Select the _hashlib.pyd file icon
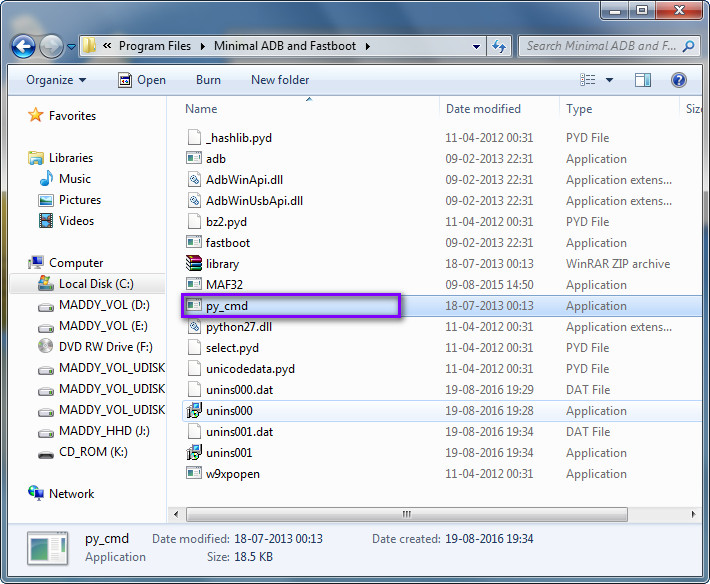The image size is (710, 584). point(194,137)
